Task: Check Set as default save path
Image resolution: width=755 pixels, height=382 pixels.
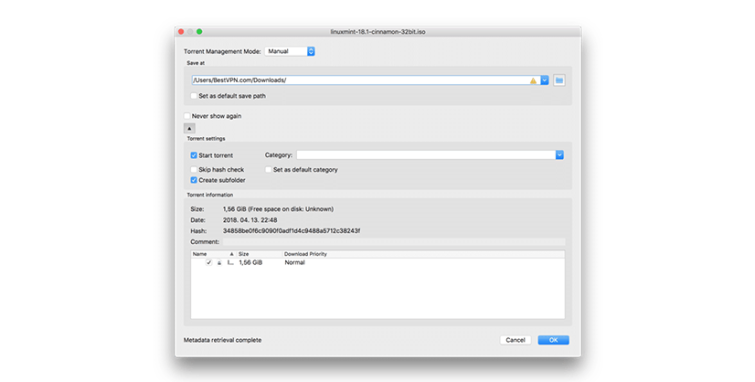Action: coord(194,96)
